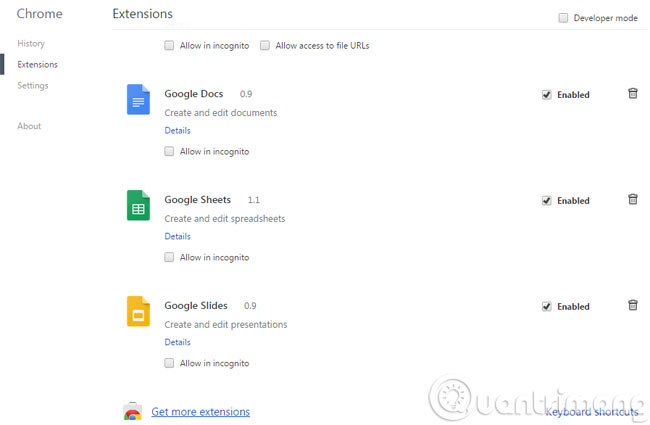Remove Google Sheets using its trash icon

[633, 199]
